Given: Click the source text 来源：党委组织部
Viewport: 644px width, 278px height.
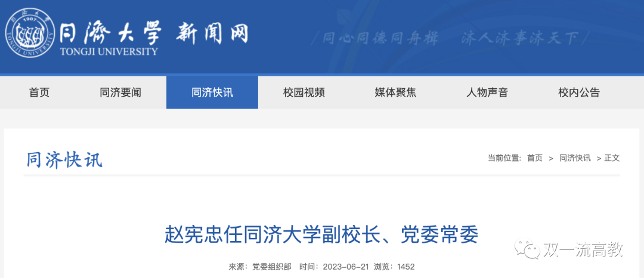Looking at the screenshot, I should pyautogui.click(x=260, y=267).
